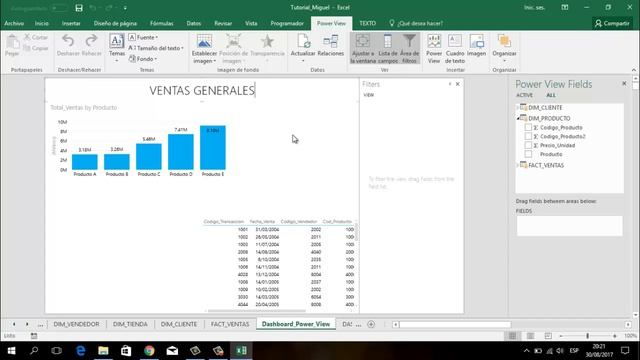Open the DIM_TIENDA sheet tab
The height and width of the screenshot is (360, 640).
click(130, 324)
